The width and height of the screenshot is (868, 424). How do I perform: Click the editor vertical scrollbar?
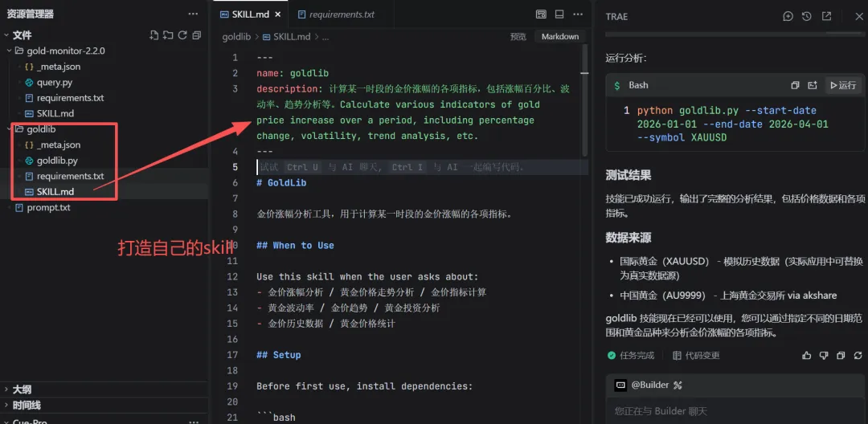(584, 100)
